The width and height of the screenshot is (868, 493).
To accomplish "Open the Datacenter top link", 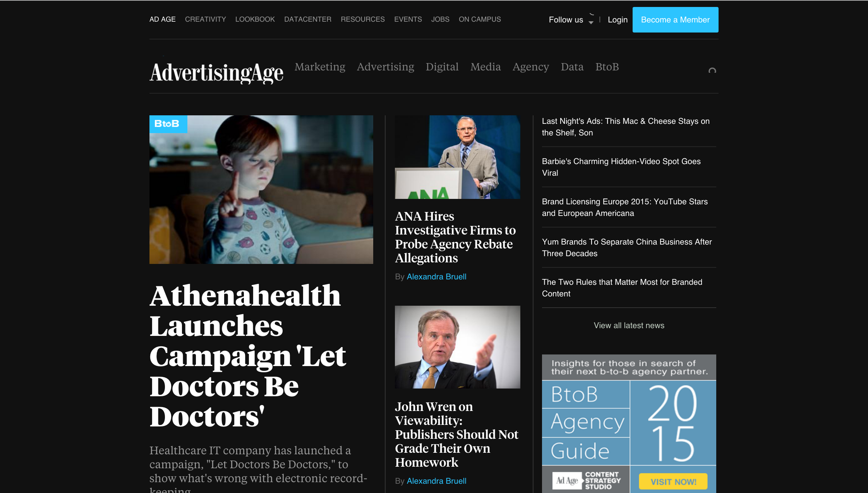I will [308, 19].
